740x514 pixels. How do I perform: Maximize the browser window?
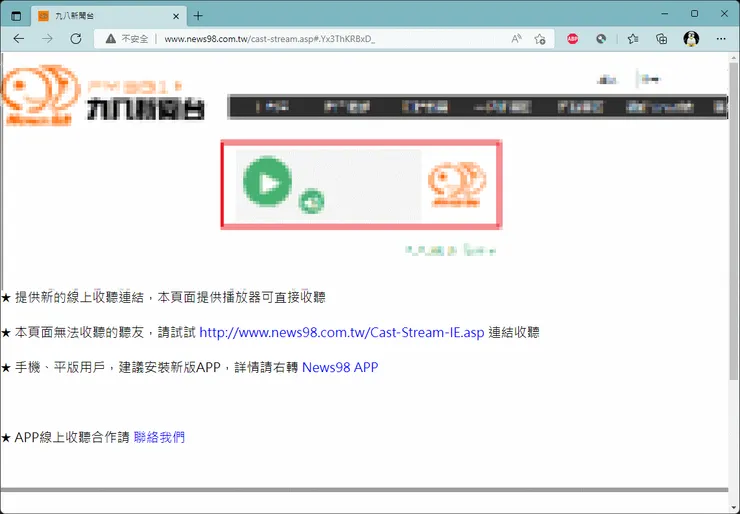tap(694, 14)
